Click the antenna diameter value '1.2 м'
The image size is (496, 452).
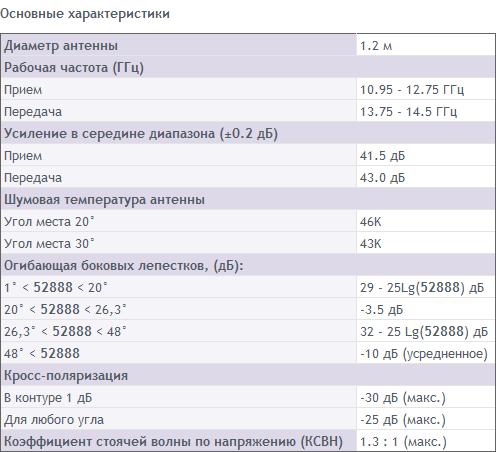point(376,46)
